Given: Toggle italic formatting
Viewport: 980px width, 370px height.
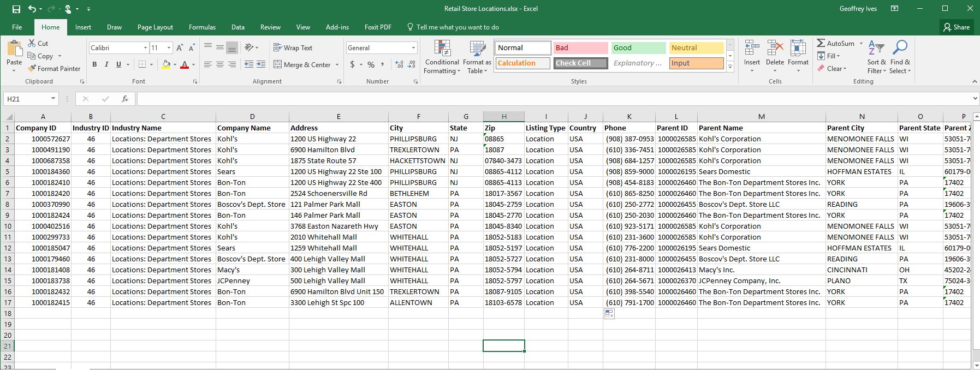Looking at the screenshot, I should point(106,64).
